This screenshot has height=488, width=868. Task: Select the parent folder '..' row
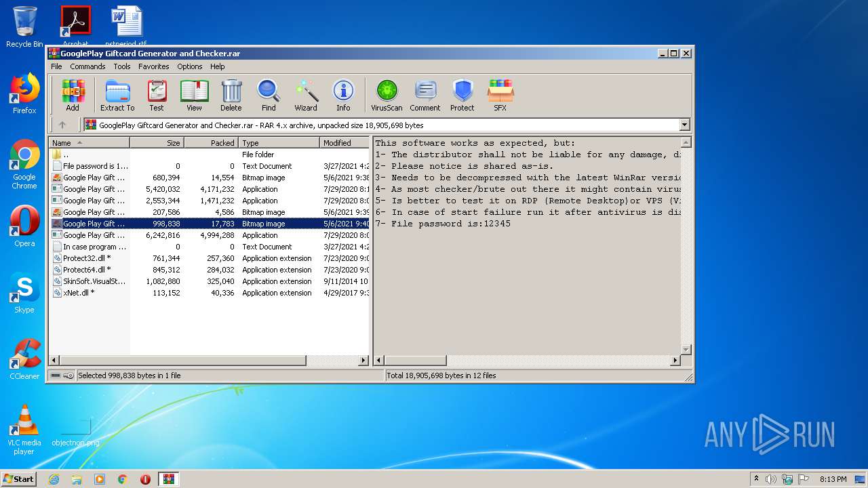[x=209, y=155]
